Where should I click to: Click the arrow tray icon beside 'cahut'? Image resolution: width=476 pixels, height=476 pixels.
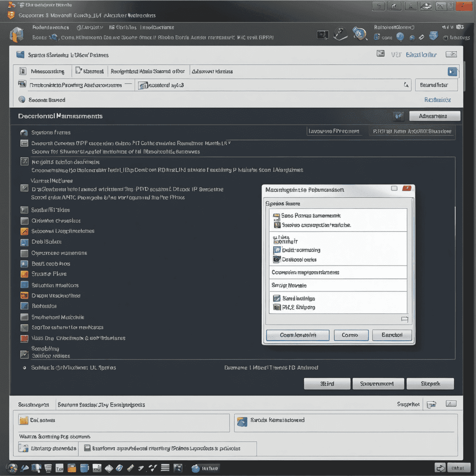pos(440,468)
